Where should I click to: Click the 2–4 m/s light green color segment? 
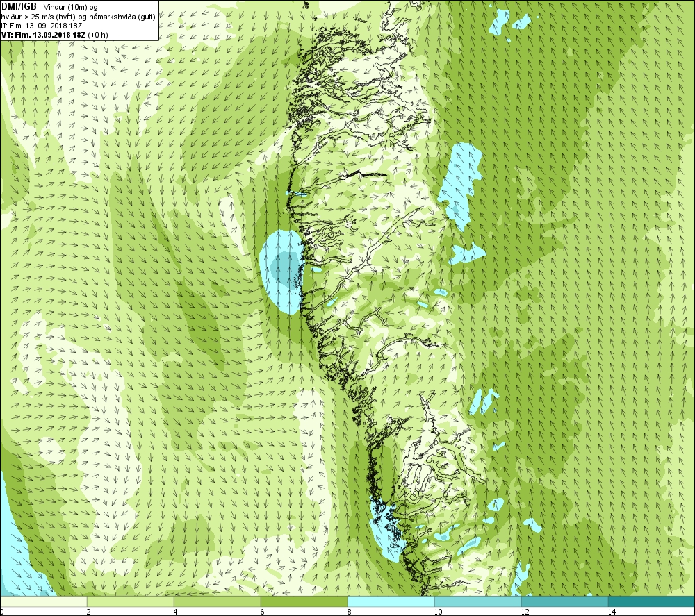pyautogui.click(x=131, y=601)
